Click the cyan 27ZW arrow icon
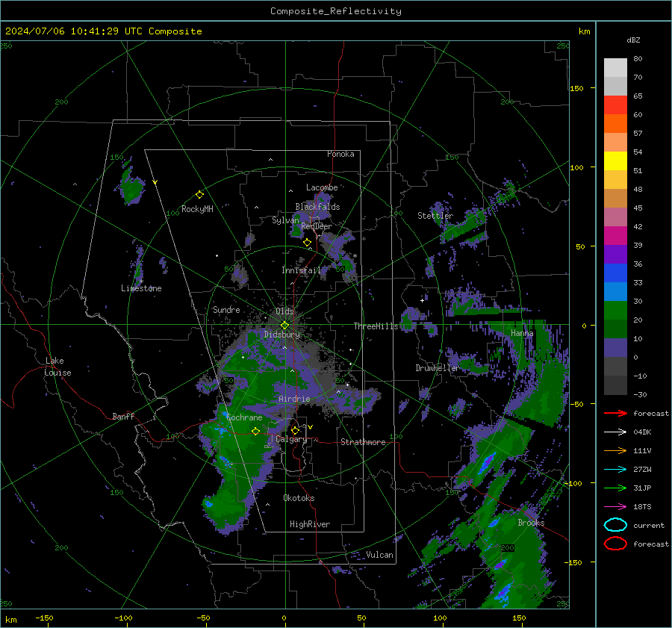Image resolution: width=672 pixels, height=628 pixels. click(x=615, y=470)
